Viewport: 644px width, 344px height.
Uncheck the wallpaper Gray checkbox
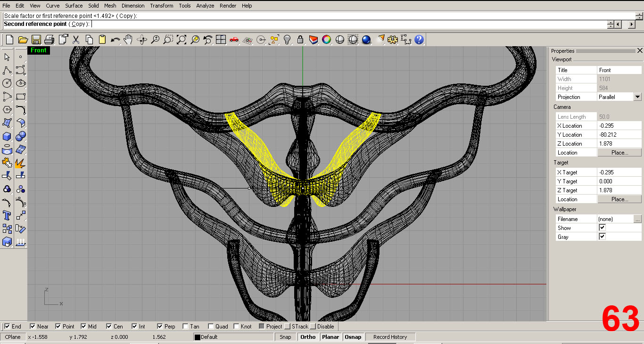coord(602,237)
